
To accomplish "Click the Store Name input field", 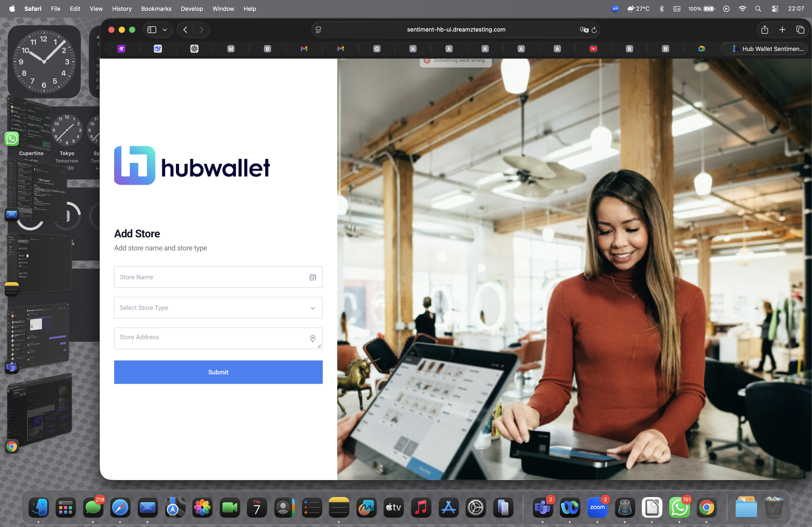I will pyautogui.click(x=212, y=277).
